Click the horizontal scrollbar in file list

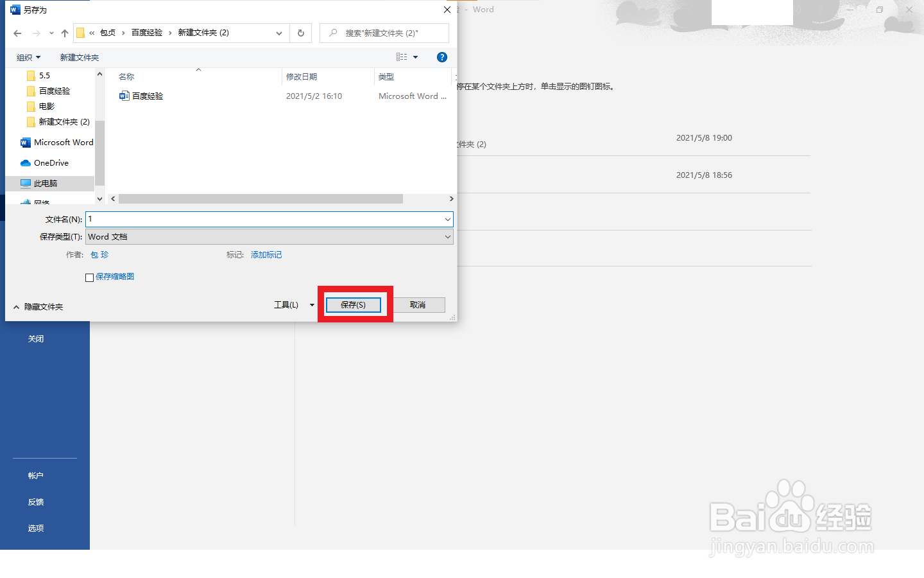click(261, 199)
